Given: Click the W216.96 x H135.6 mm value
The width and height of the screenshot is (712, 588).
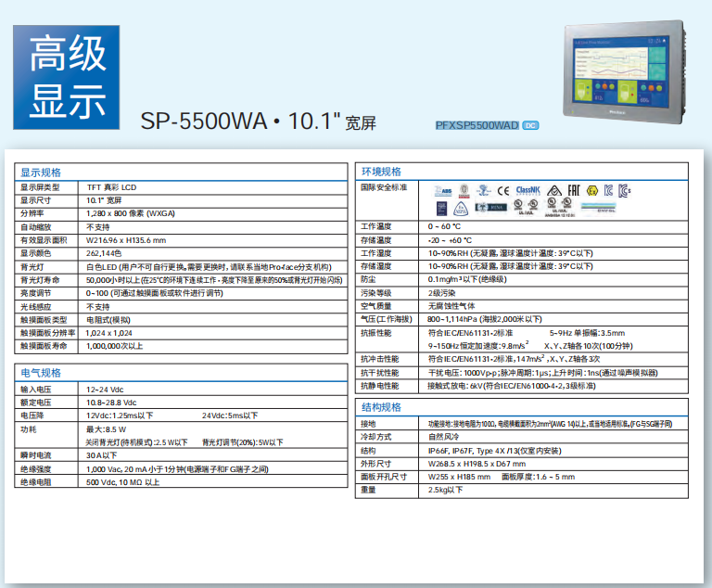Looking at the screenshot, I should tap(126, 240).
